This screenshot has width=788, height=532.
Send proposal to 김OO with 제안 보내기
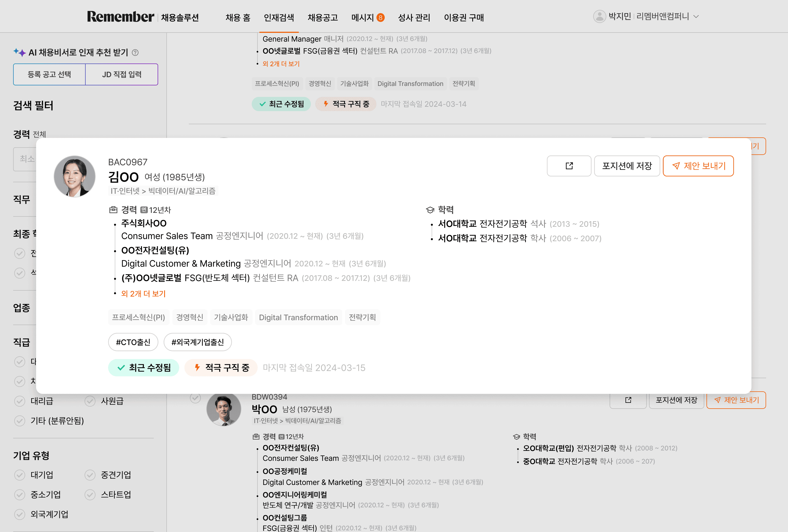click(x=698, y=166)
